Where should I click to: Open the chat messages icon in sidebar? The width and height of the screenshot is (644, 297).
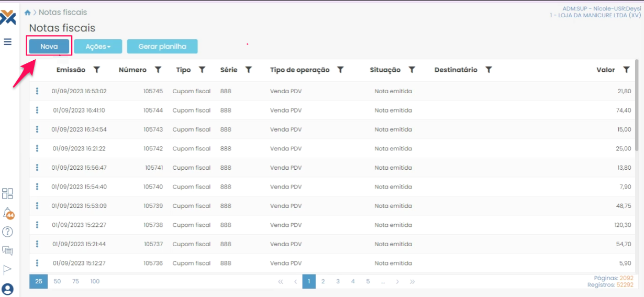8,250
